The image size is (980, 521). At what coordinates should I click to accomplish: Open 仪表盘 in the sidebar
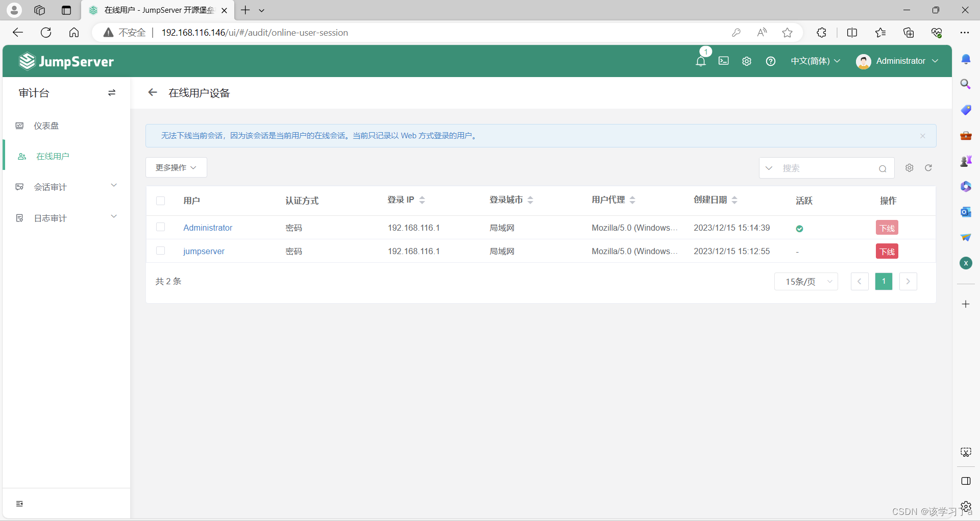click(x=46, y=126)
